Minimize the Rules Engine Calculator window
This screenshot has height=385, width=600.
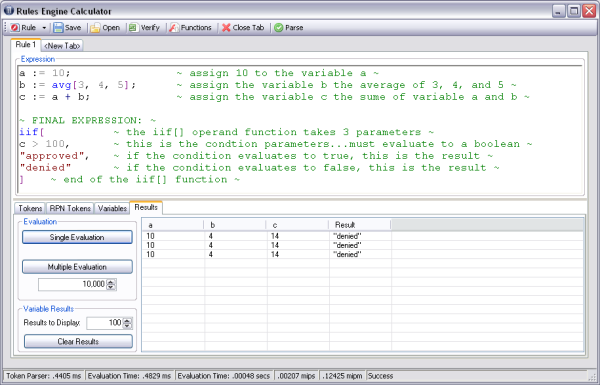(558, 11)
